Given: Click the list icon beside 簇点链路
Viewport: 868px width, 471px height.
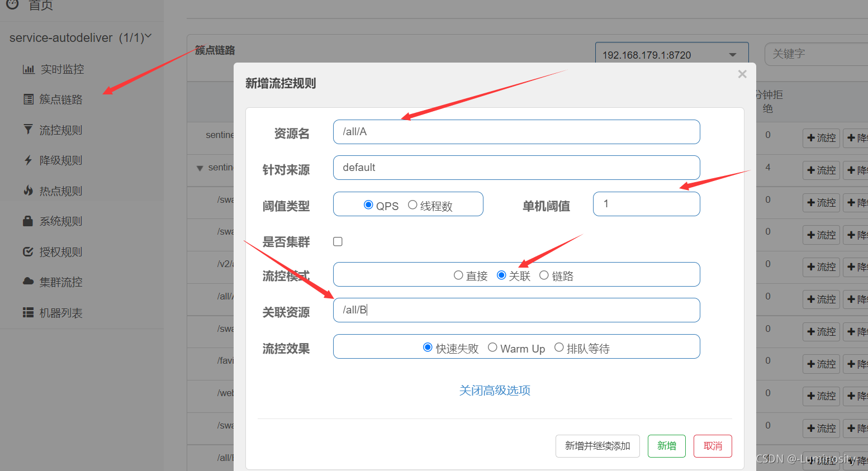Looking at the screenshot, I should [29, 99].
